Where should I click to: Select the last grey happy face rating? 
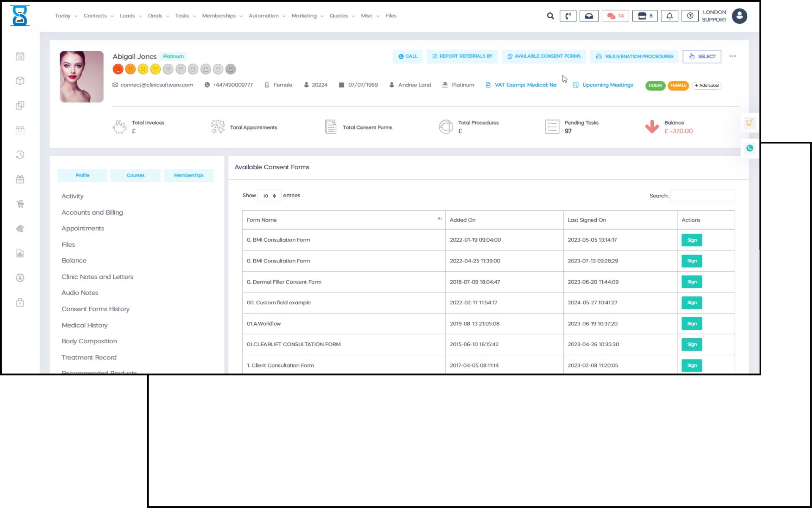point(230,69)
